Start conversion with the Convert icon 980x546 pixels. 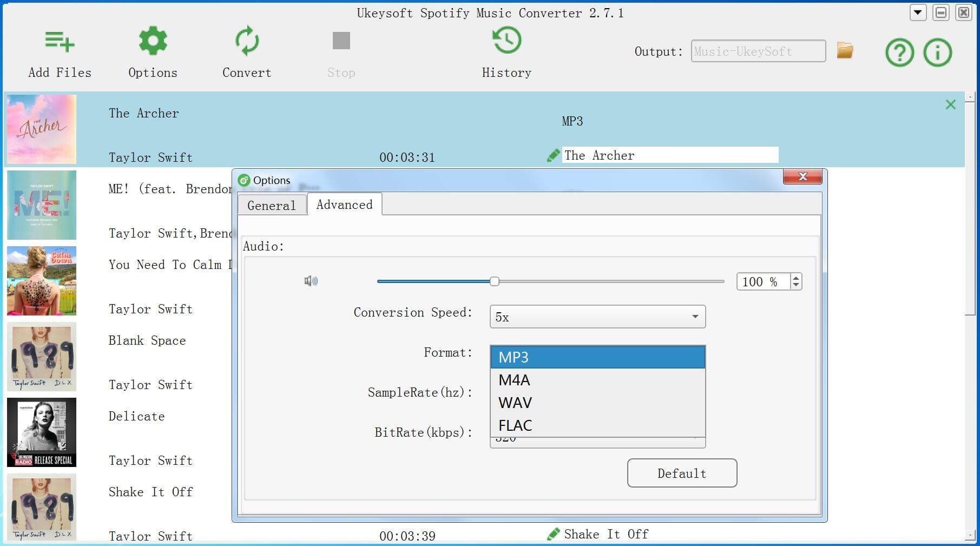pos(247,41)
